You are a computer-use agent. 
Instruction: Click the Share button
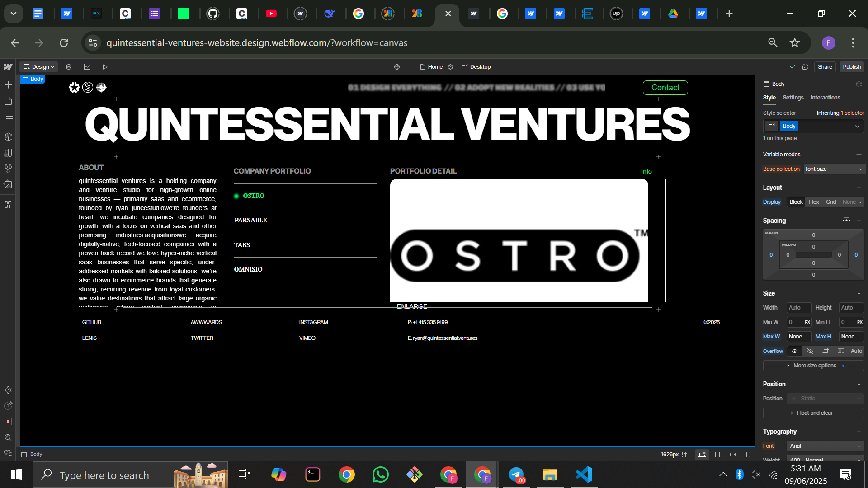point(825,67)
